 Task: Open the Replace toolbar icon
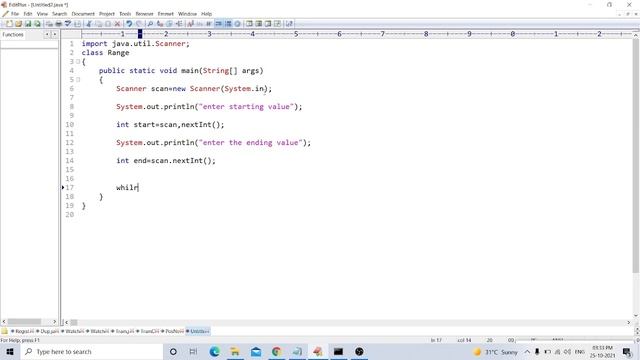click(160, 24)
